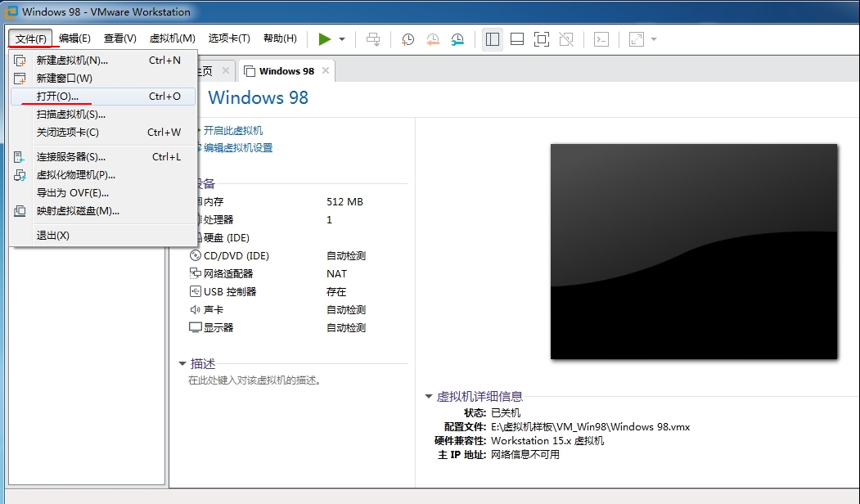This screenshot has width=860, height=504.
Task: Open the power options dropdown arrow
Action: pyautogui.click(x=342, y=39)
